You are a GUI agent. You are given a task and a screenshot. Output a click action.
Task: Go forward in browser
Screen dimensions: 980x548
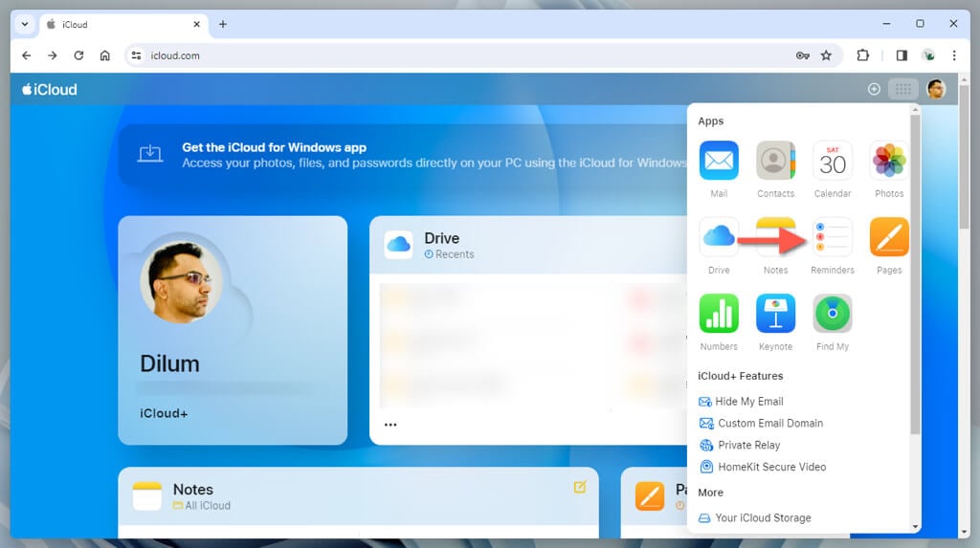click(53, 55)
